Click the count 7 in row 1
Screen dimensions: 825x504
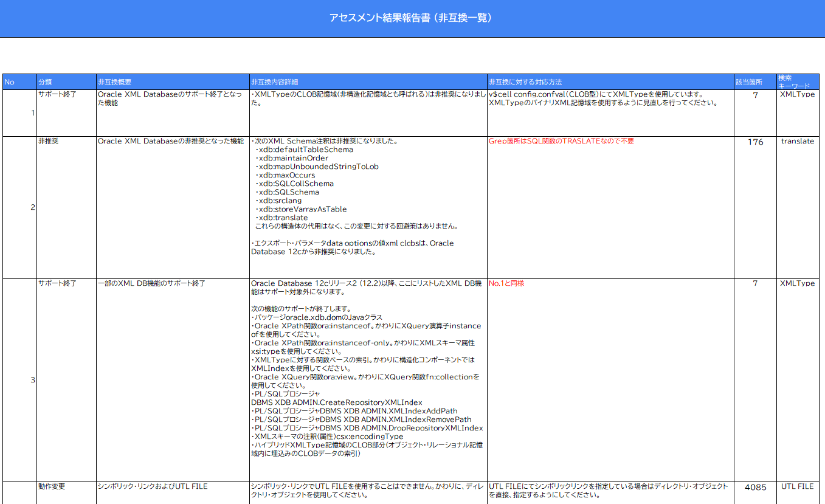[754, 95]
